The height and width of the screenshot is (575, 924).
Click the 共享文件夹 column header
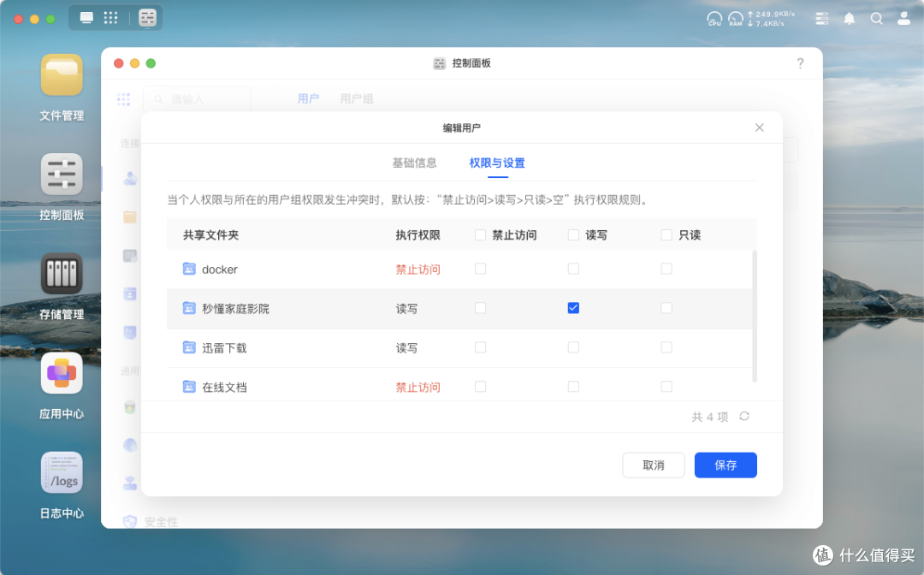[210, 235]
